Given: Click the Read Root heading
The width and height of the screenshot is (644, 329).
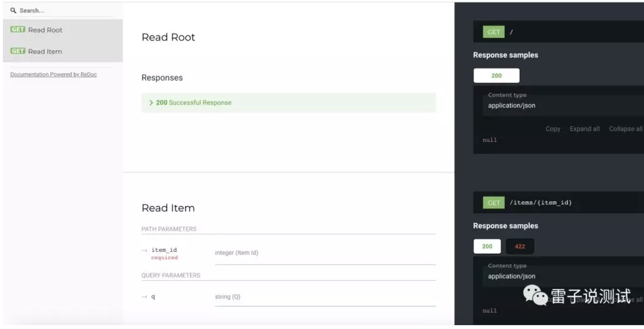Looking at the screenshot, I should click(x=168, y=37).
